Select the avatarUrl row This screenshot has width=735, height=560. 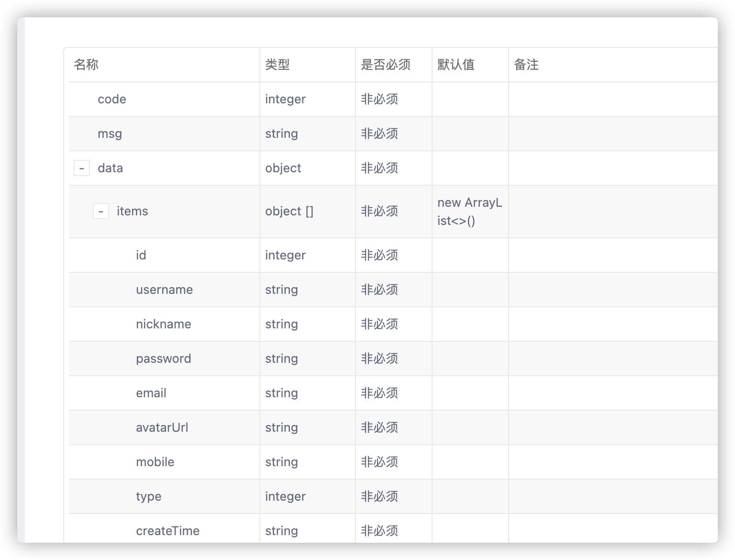(162, 427)
